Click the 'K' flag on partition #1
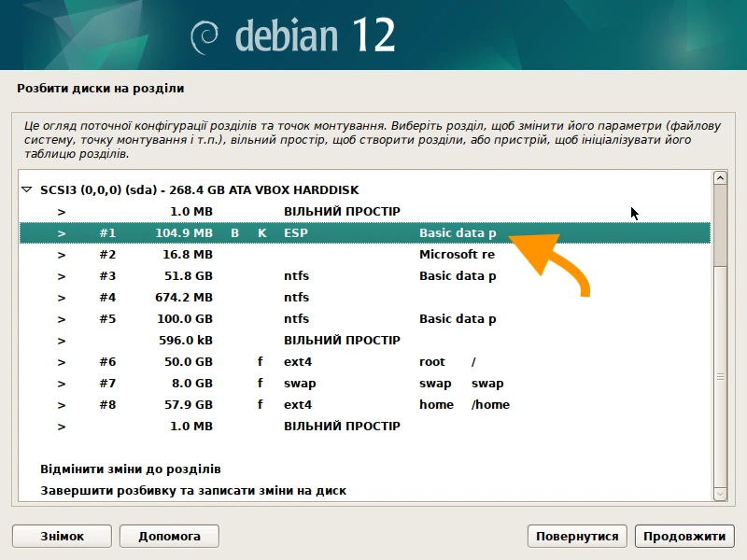Image resolution: width=747 pixels, height=560 pixels. coord(262,232)
